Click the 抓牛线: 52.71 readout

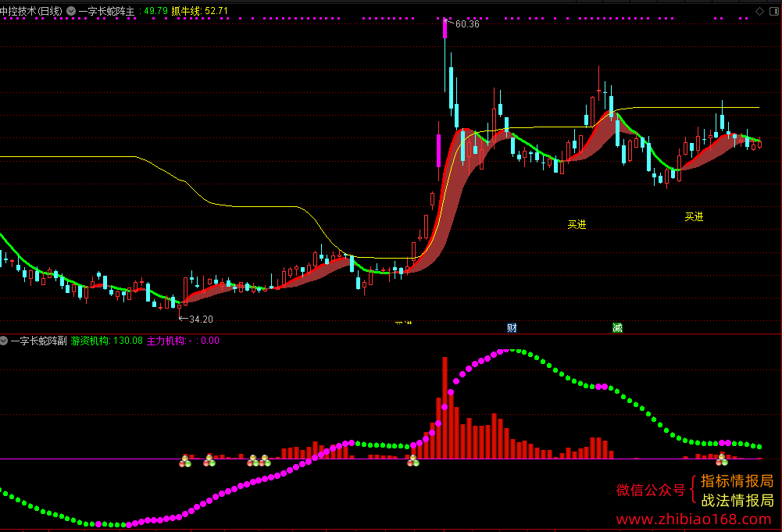point(199,11)
